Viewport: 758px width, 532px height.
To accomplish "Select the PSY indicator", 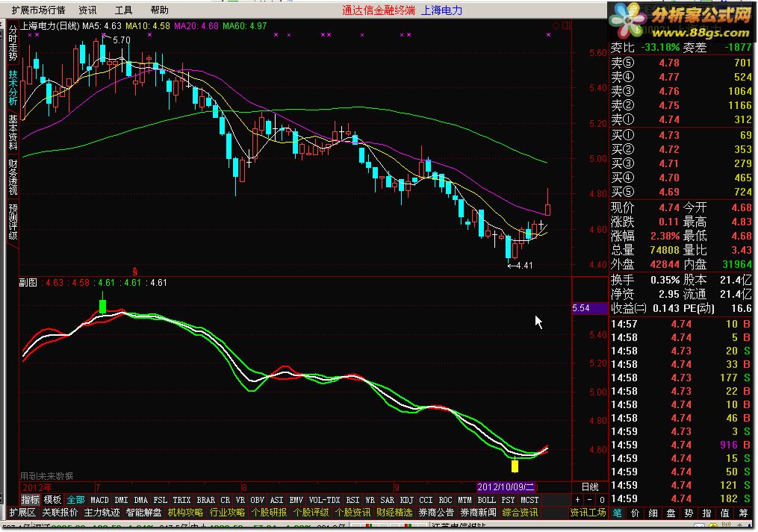I will click(508, 500).
